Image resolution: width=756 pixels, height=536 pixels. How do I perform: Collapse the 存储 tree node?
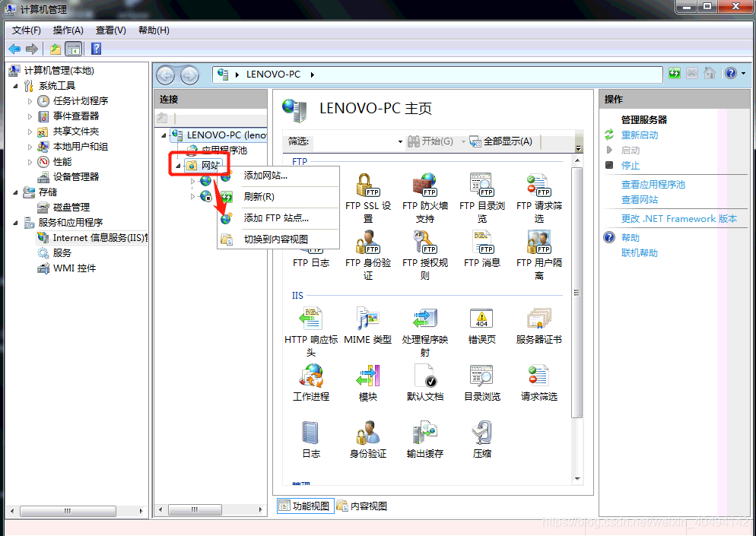15,192
